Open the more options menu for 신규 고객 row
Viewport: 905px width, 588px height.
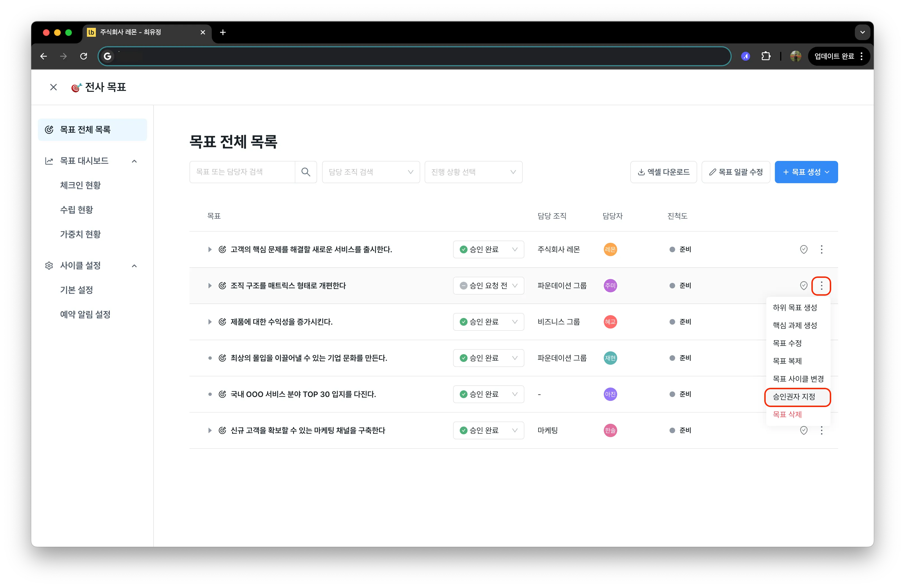(821, 430)
